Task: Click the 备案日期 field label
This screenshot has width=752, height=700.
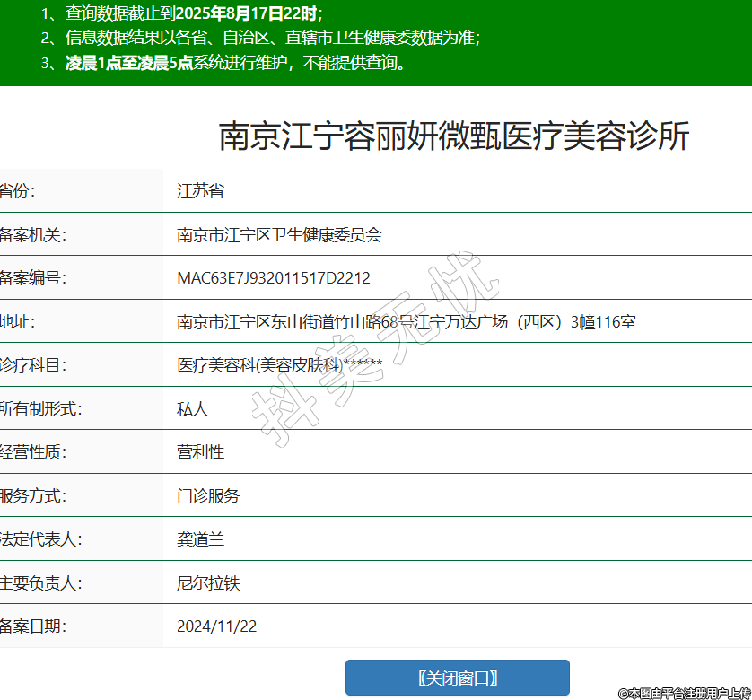Action: 33,626
